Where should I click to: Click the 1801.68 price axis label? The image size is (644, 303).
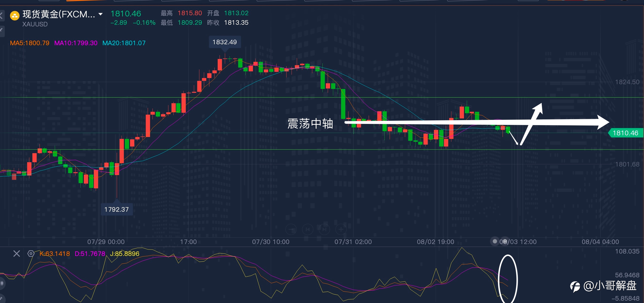627,164
